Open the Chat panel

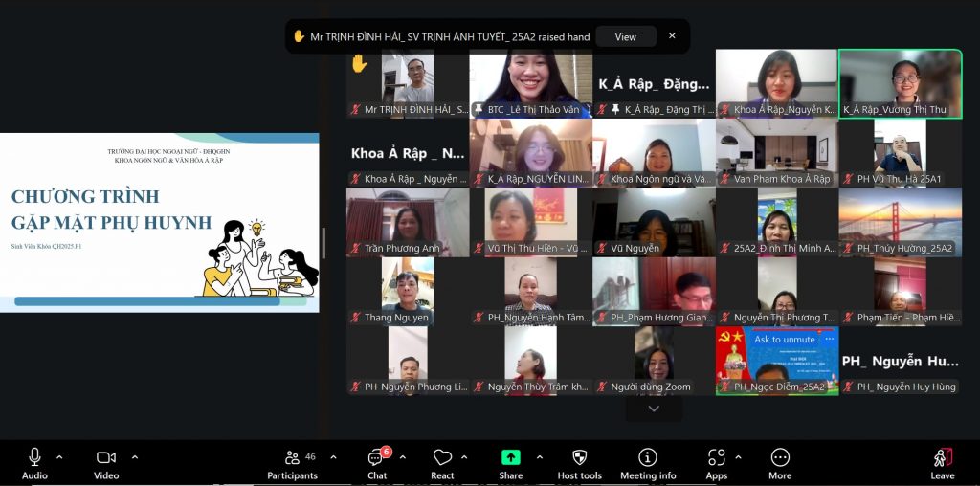click(x=377, y=458)
